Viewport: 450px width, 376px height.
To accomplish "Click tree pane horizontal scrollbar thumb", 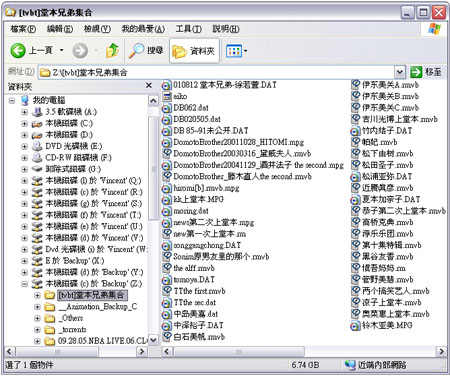I will point(57,351).
